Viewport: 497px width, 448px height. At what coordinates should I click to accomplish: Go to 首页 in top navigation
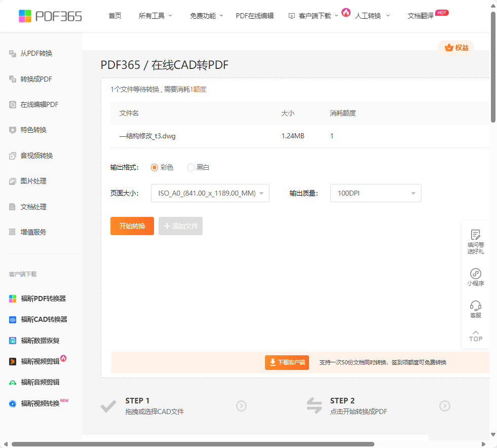(x=114, y=16)
